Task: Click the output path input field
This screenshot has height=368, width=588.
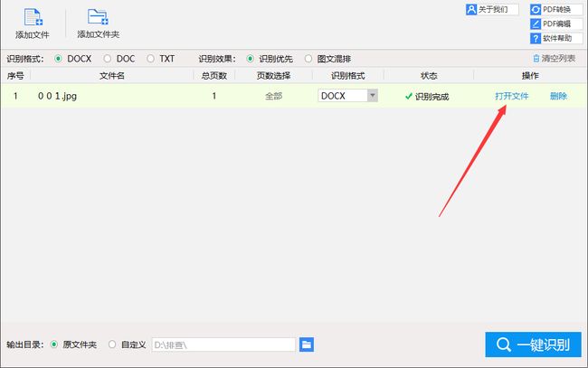Action: coord(223,344)
